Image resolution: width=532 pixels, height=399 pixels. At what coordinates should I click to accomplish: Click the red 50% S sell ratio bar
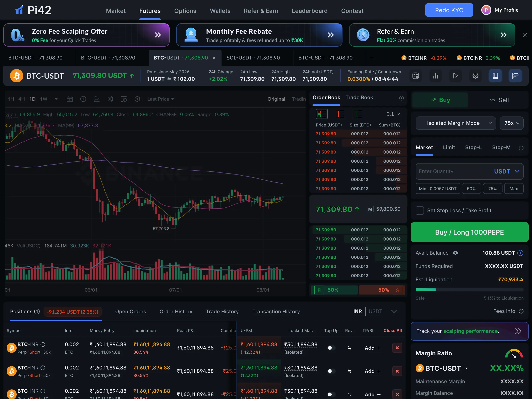coord(382,290)
